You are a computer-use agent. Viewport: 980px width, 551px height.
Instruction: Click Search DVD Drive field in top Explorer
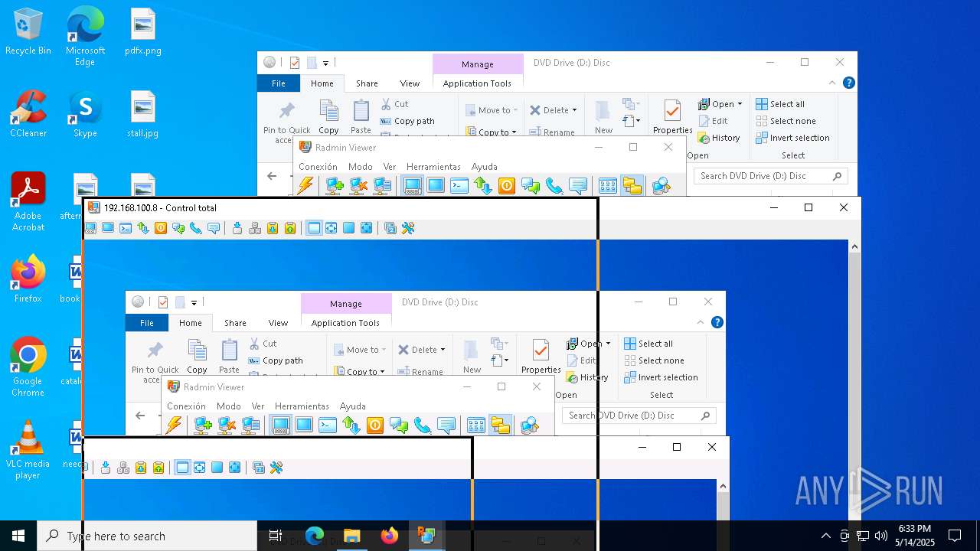coord(771,176)
